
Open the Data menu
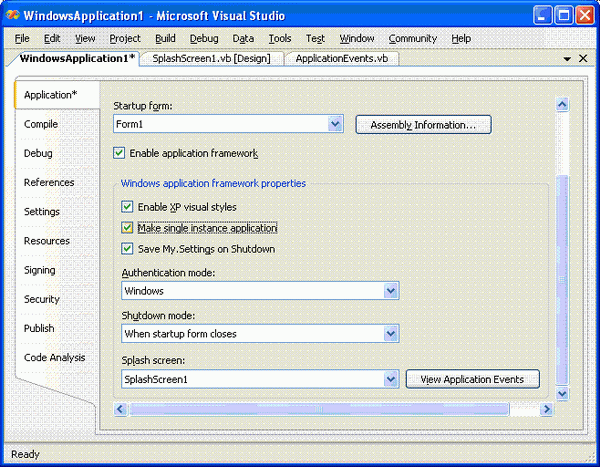point(243,39)
